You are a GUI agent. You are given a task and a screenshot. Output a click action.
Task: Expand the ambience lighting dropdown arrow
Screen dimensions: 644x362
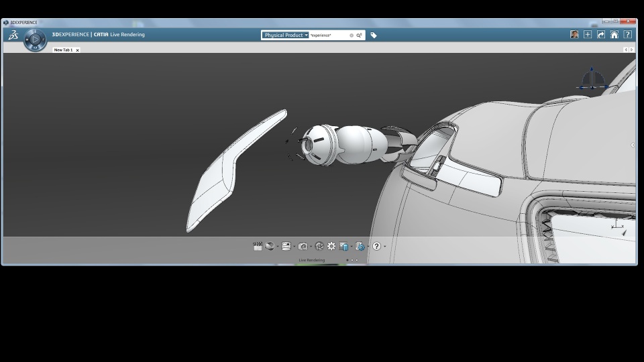pyautogui.click(x=294, y=247)
